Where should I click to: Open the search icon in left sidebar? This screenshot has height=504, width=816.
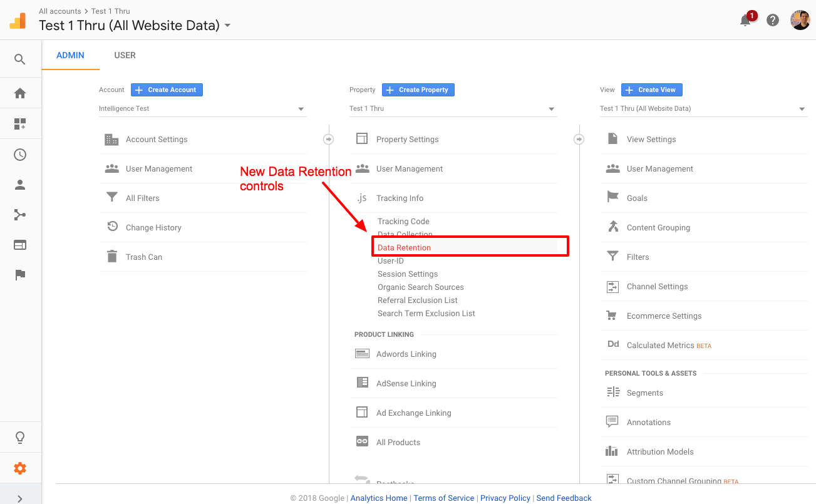pyautogui.click(x=20, y=59)
